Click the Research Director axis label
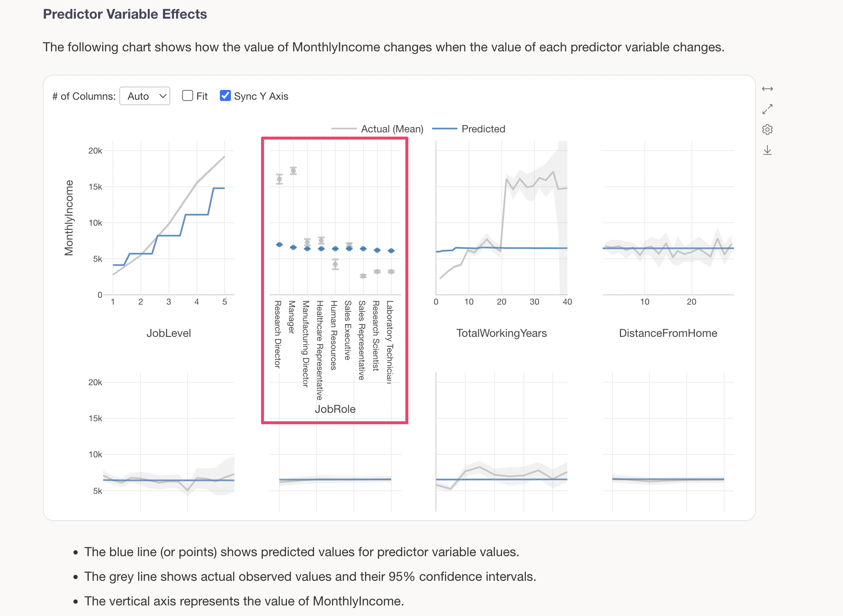The height and width of the screenshot is (616, 843). click(278, 334)
